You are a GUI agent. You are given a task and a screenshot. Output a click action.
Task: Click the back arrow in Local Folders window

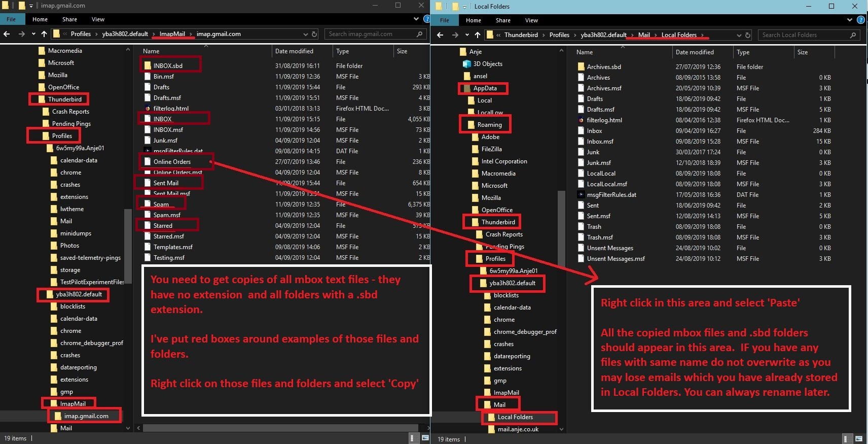440,35
